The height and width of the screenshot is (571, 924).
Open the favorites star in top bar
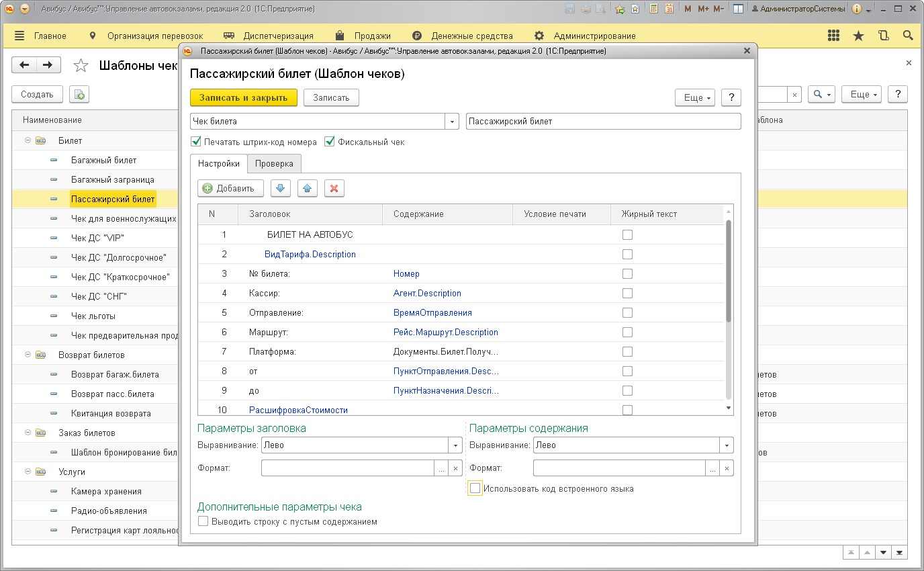point(858,36)
